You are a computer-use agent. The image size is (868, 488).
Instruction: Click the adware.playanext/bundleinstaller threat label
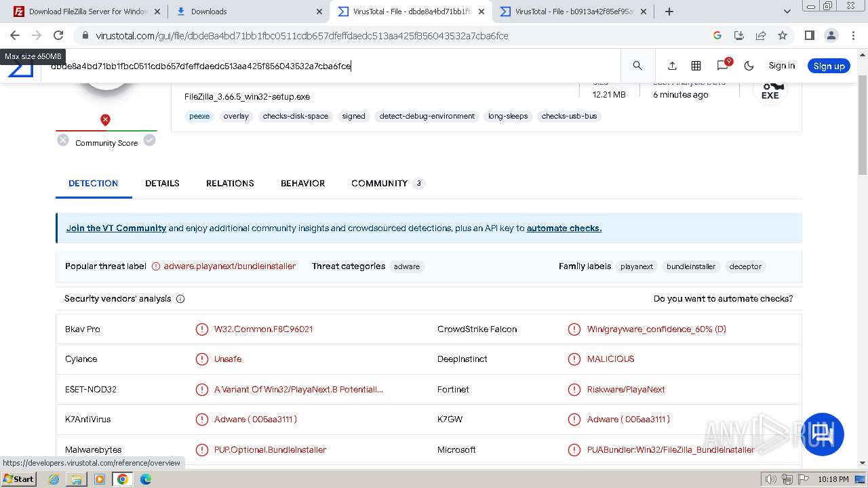[x=230, y=266]
